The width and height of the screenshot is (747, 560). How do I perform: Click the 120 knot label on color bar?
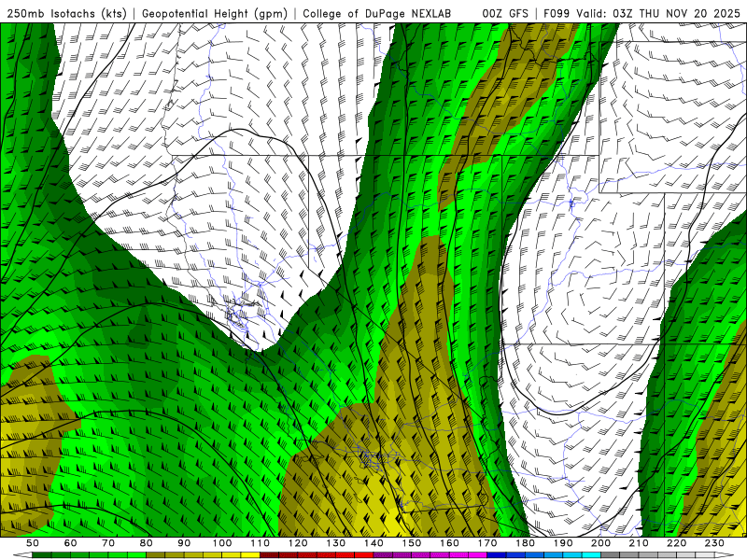pyautogui.click(x=298, y=543)
